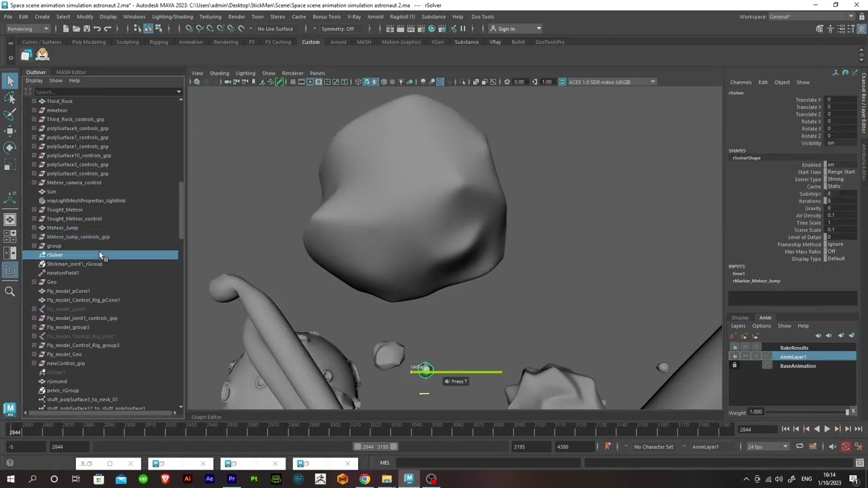Click the lock icon on AnimLayer1 layer
The width and height of the screenshot is (868, 488).
pos(734,357)
